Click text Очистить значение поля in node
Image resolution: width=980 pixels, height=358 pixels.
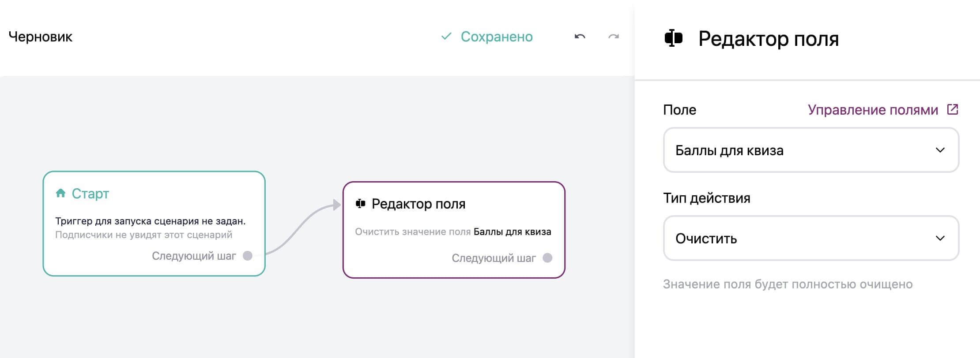click(413, 231)
